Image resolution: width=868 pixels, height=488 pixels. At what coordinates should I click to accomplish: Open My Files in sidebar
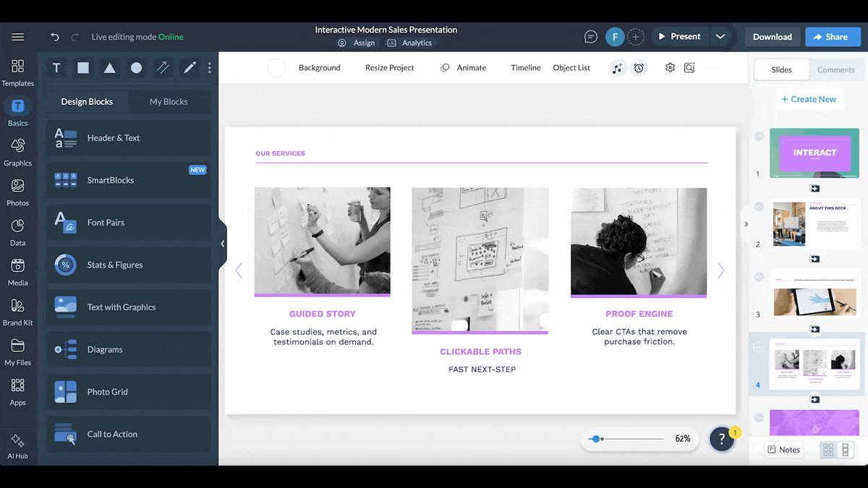click(x=17, y=352)
